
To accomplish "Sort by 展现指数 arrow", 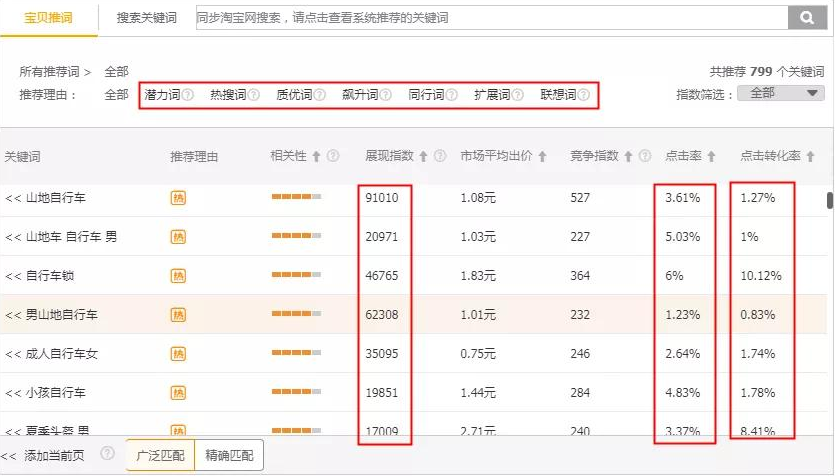I will (423, 156).
